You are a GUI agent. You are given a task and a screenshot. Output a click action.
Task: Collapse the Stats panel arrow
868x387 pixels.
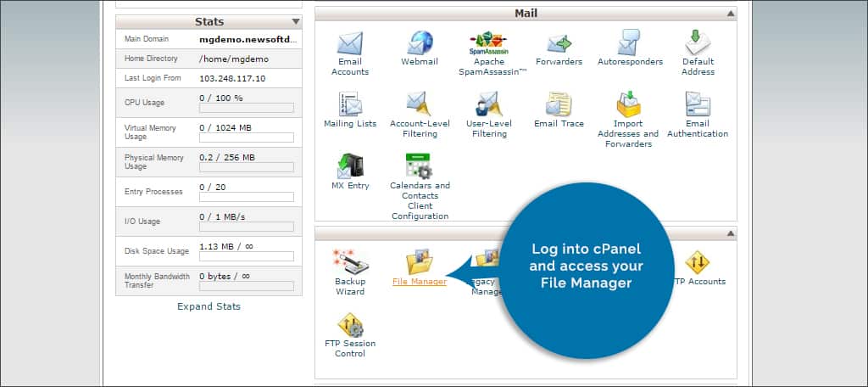pyautogui.click(x=296, y=21)
